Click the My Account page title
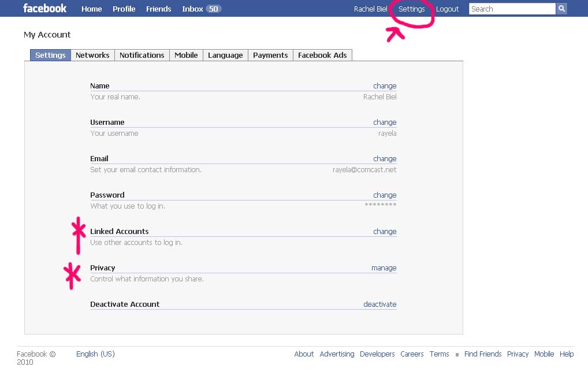588x375 pixels. [x=47, y=35]
